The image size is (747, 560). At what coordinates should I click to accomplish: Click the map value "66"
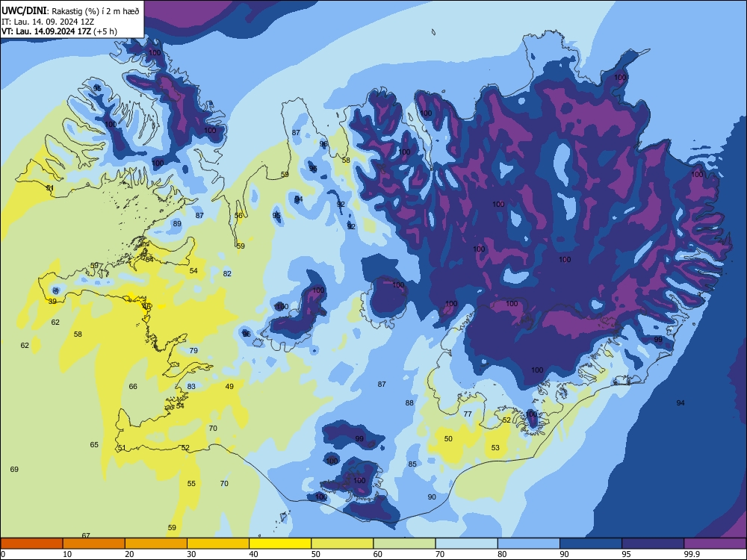click(x=133, y=386)
